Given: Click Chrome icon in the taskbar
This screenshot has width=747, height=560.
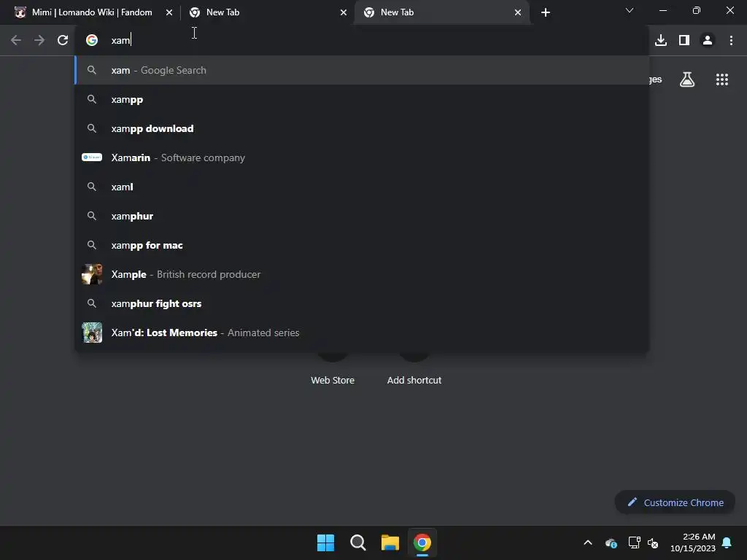Looking at the screenshot, I should (x=422, y=542).
